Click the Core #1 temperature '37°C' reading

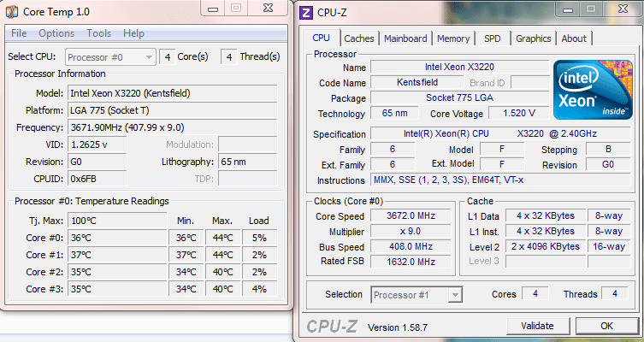pyautogui.click(x=117, y=255)
